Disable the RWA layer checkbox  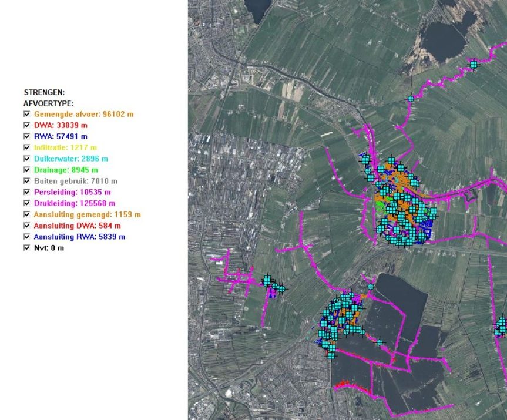pos(26,136)
